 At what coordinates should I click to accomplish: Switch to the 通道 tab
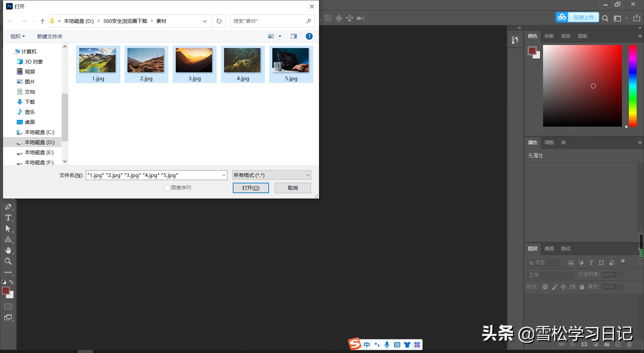[x=549, y=249]
